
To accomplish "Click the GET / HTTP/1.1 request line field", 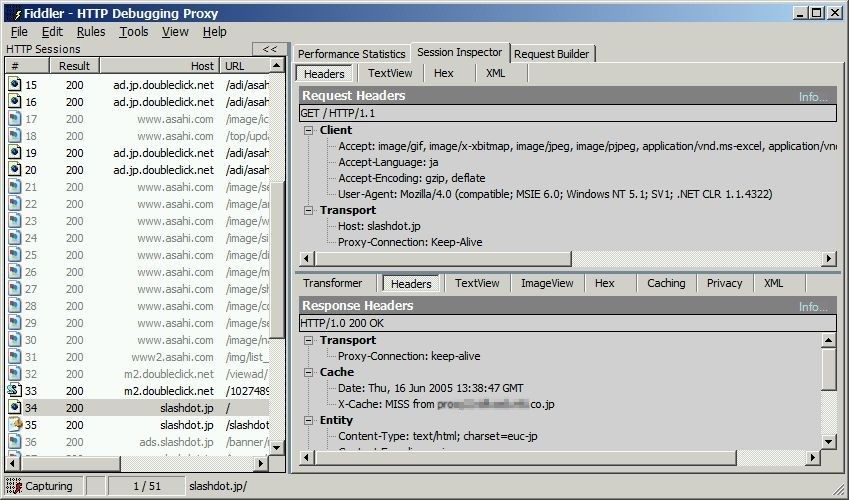I will click(567, 113).
